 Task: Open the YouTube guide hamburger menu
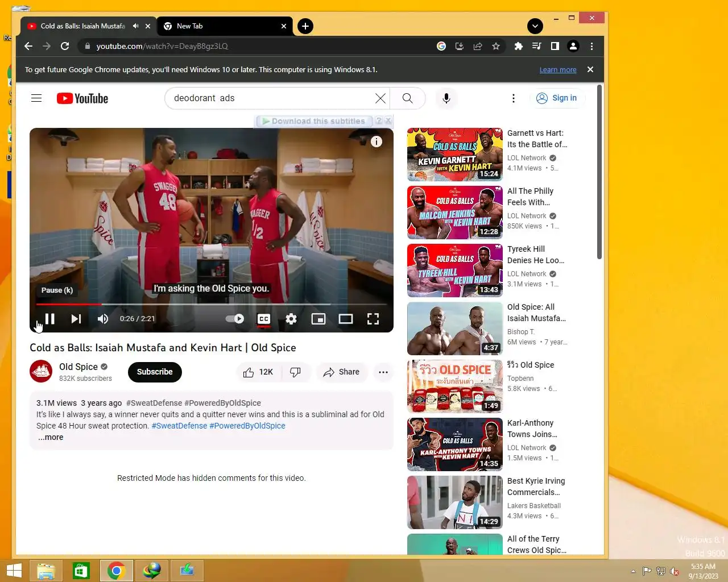click(x=36, y=98)
